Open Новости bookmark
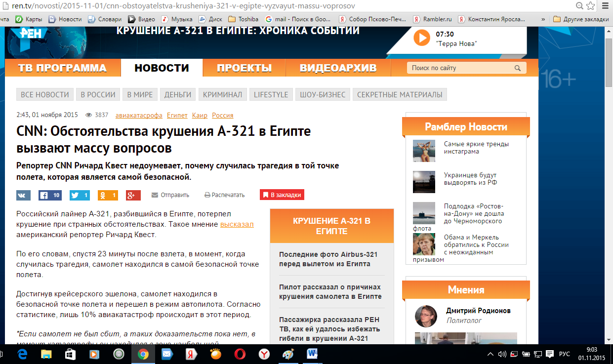 (x=65, y=19)
